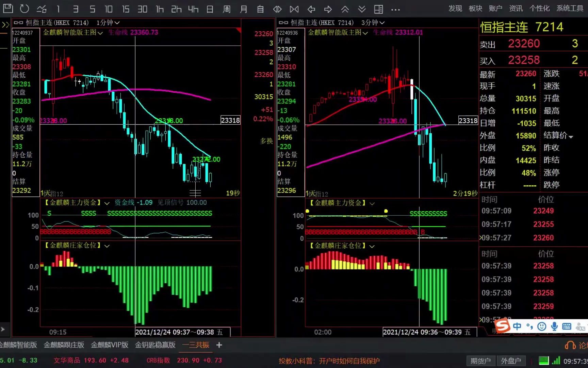Select the 30-minute period button

coord(143,9)
